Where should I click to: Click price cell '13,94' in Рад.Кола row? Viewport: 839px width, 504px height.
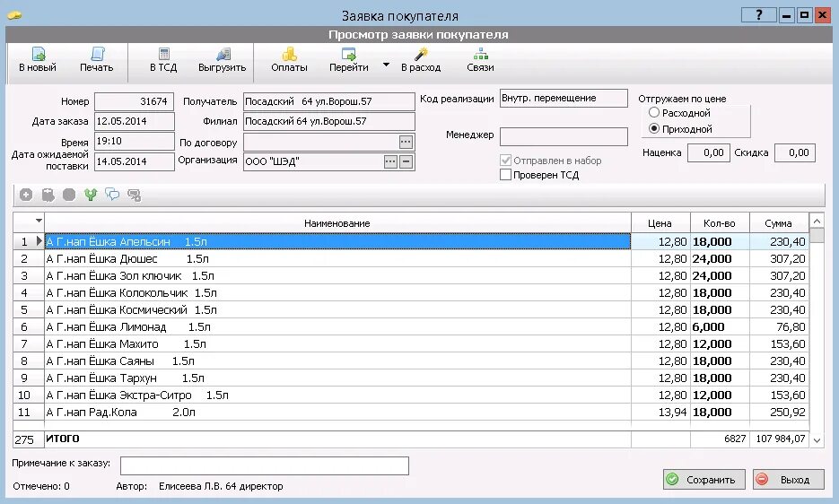coord(660,413)
